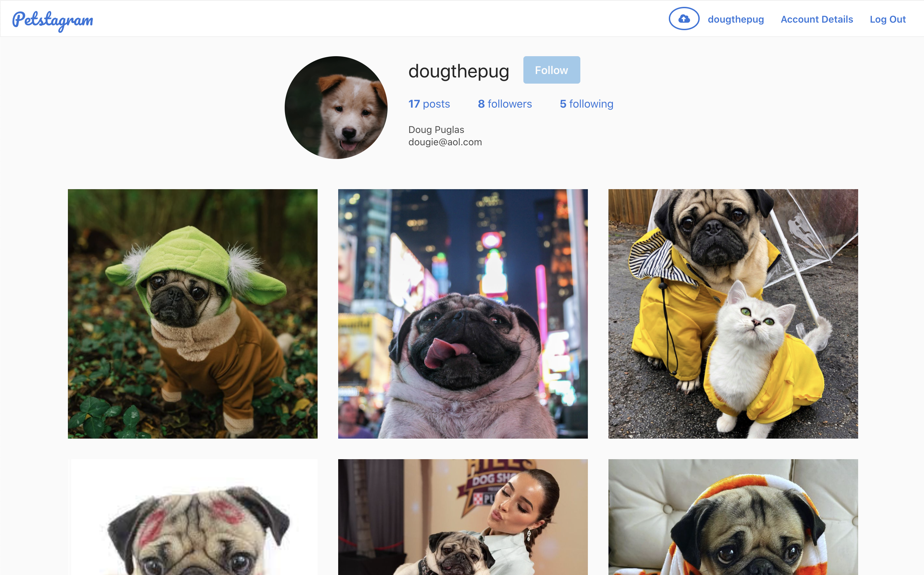
Task: Click the Doug Puglas display name
Action: point(436,130)
